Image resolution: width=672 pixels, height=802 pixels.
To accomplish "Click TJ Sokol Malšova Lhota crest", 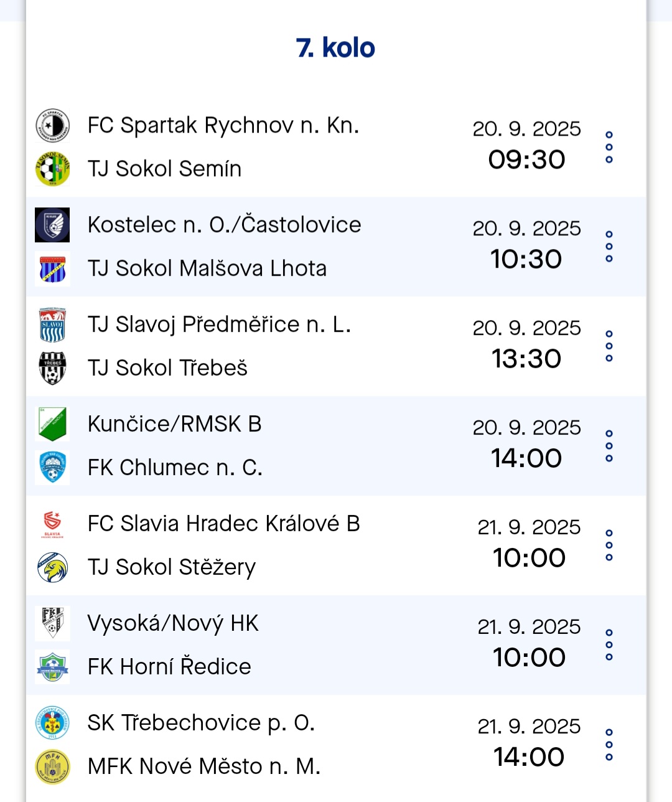I will point(52,268).
